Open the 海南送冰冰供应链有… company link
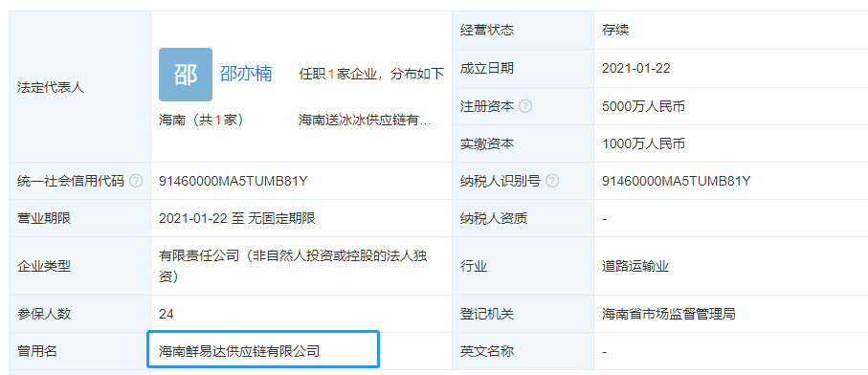The image size is (868, 375). (x=365, y=120)
